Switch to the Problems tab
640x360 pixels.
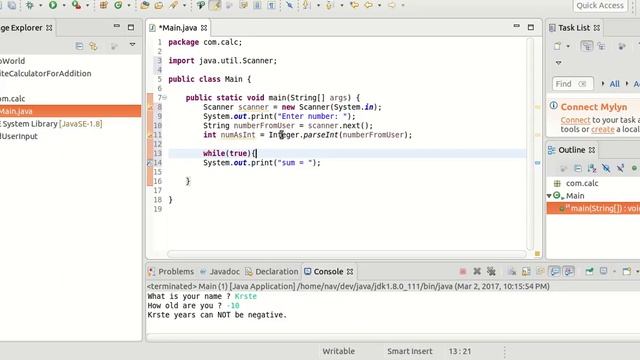coord(171,271)
